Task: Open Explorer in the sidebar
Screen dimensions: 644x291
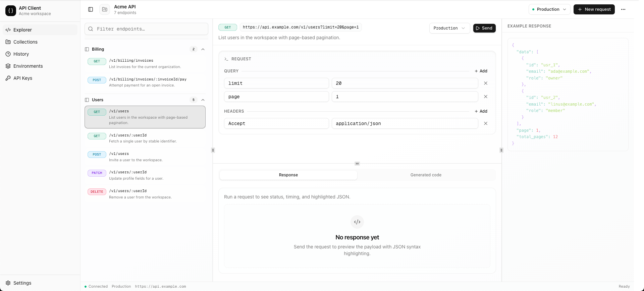Action: [40, 30]
